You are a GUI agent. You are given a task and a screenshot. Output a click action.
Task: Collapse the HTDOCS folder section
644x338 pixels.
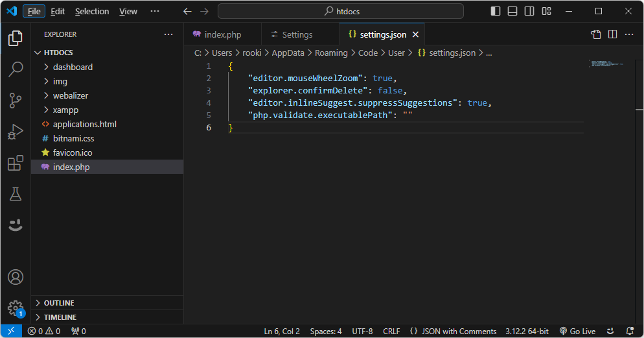(107, 53)
